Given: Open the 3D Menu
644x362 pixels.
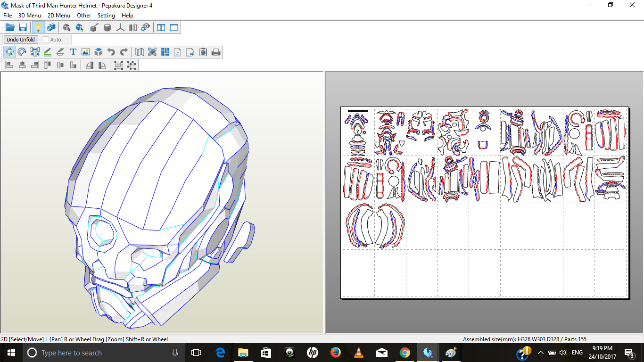Looking at the screenshot, I should [x=30, y=16].
